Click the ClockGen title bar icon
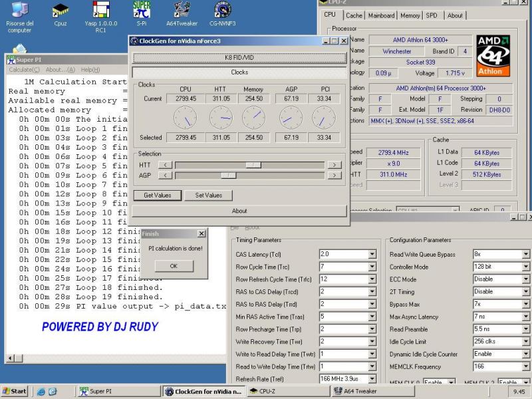This screenshot has height=399, width=532. click(134, 41)
